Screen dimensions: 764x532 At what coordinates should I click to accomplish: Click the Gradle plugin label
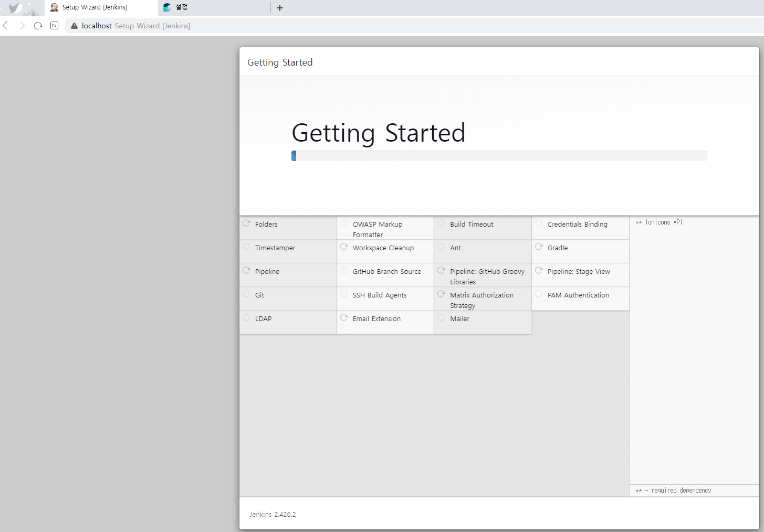[558, 248]
